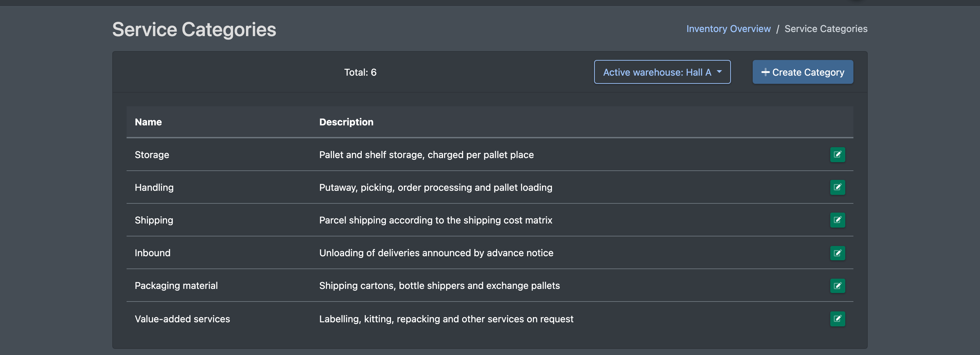This screenshot has height=355, width=980.
Task: Click the Service Categories page heading
Action: (x=194, y=29)
